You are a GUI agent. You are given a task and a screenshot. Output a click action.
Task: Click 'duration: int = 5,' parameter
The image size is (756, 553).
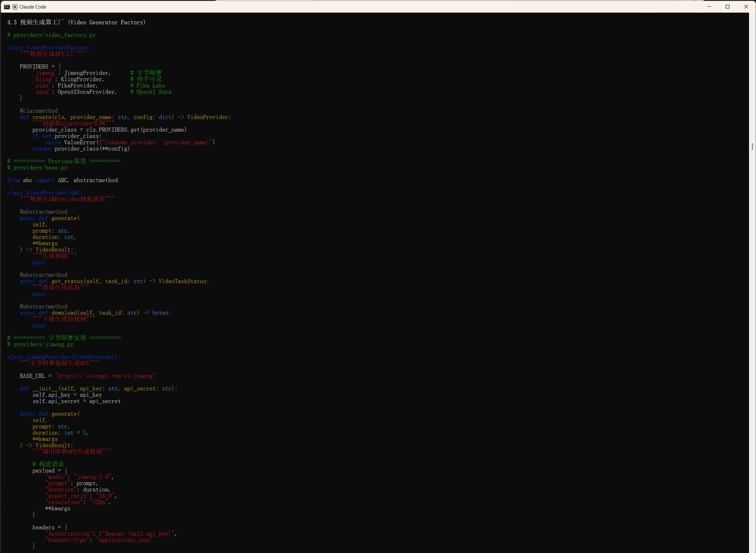(x=61, y=433)
